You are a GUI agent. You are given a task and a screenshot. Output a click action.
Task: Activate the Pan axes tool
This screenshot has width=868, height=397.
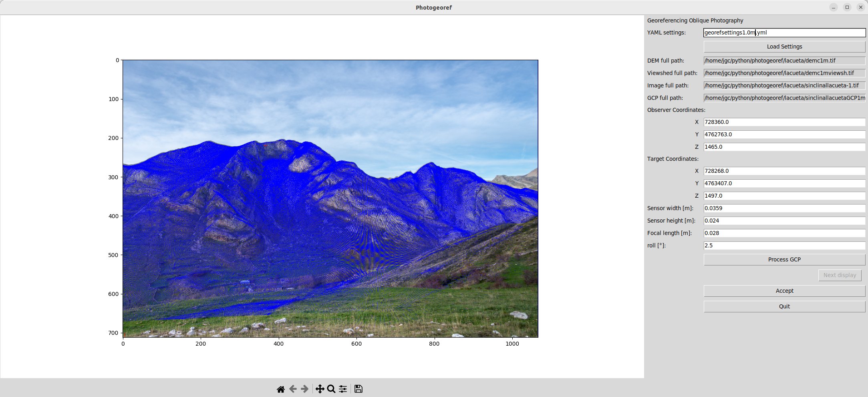320,389
